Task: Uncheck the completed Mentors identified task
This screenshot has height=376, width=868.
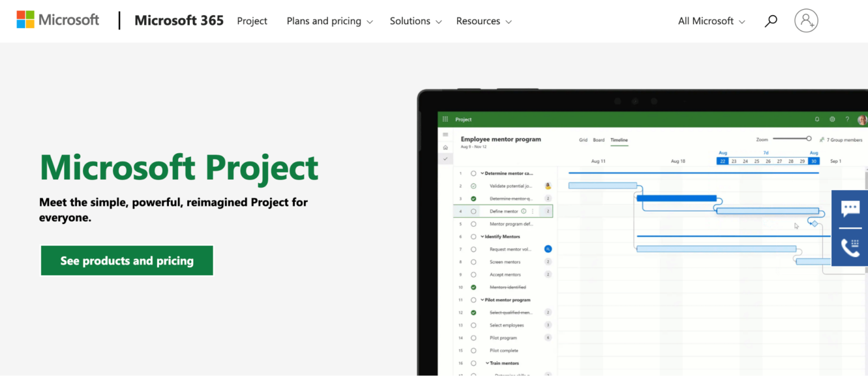Action: (474, 287)
